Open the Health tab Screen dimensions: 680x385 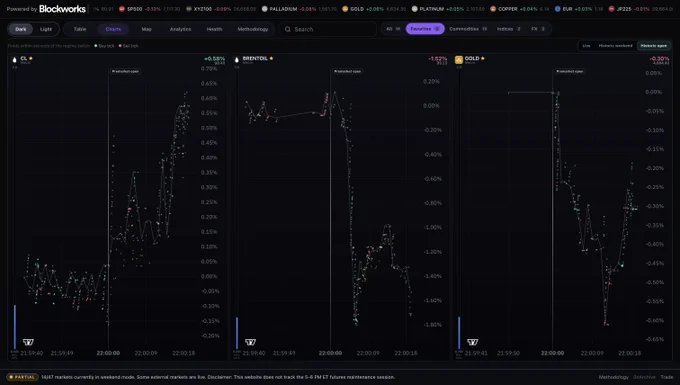coord(214,29)
